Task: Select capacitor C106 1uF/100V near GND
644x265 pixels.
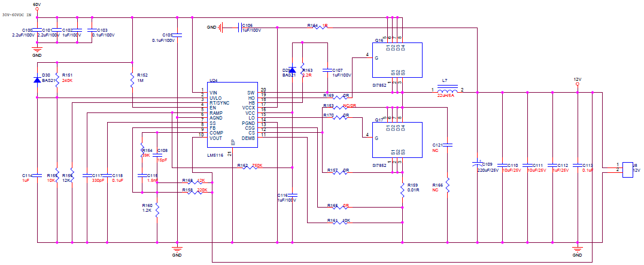Action: pyautogui.click(x=240, y=28)
